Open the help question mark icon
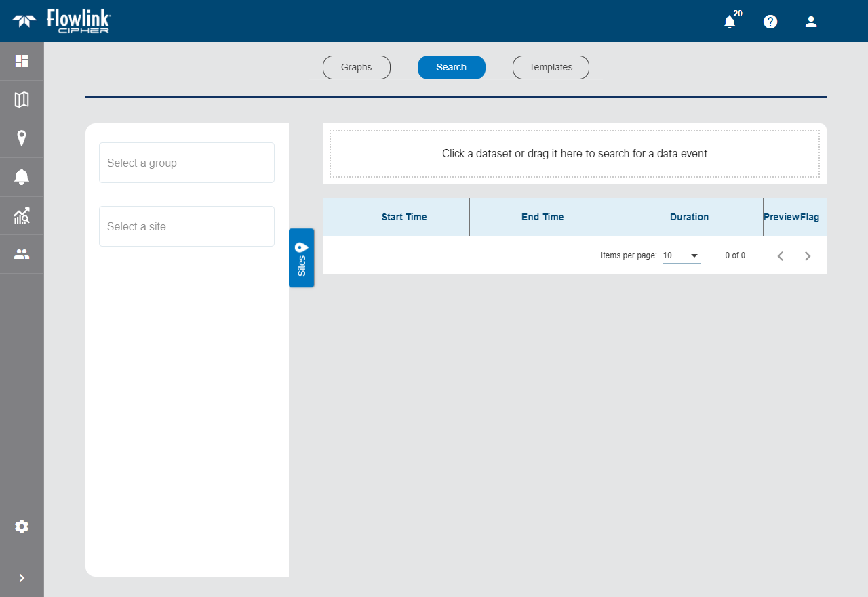 [x=770, y=22]
